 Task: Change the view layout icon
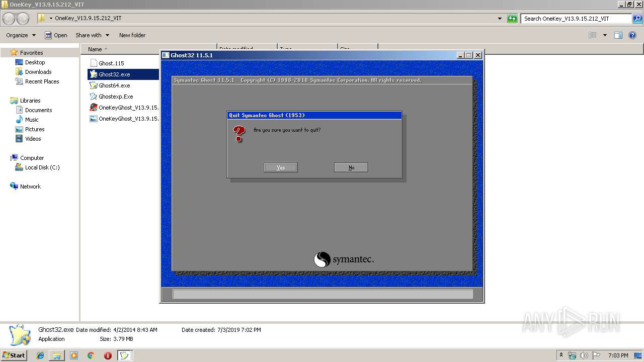point(593,35)
